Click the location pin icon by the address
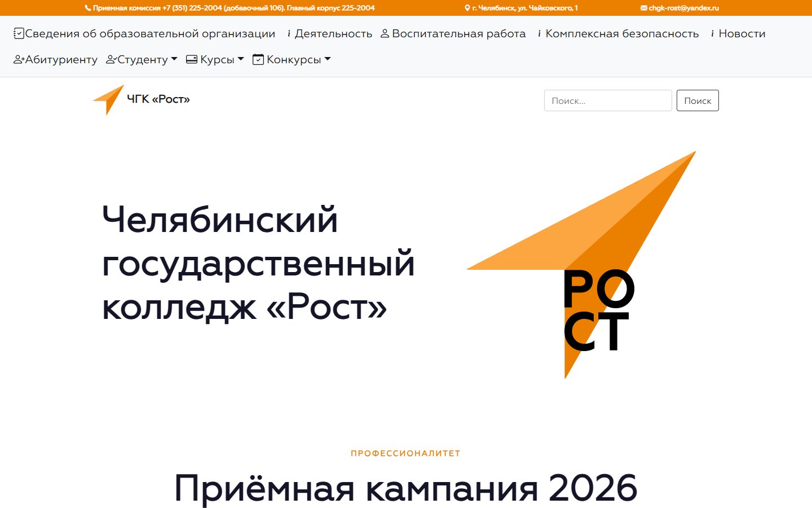The width and height of the screenshot is (812, 508). 467,8
